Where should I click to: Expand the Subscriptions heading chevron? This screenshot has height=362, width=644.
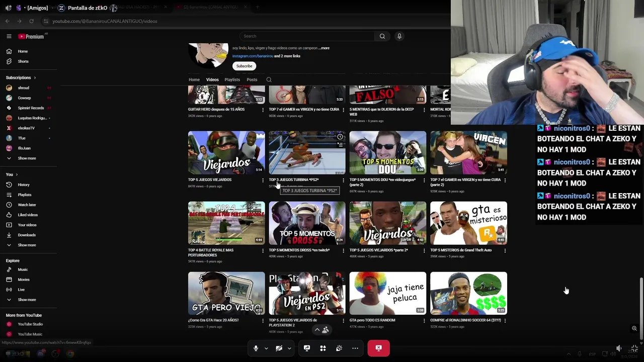click(x=35, y=78)
